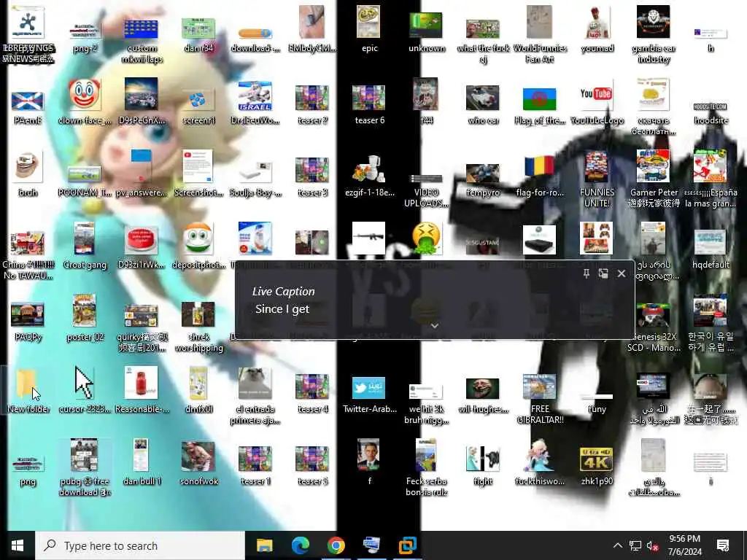The height and width of the screenshot is (560, 747).
Task: Open the clock showing 9:56 PM
Action: 684,545
